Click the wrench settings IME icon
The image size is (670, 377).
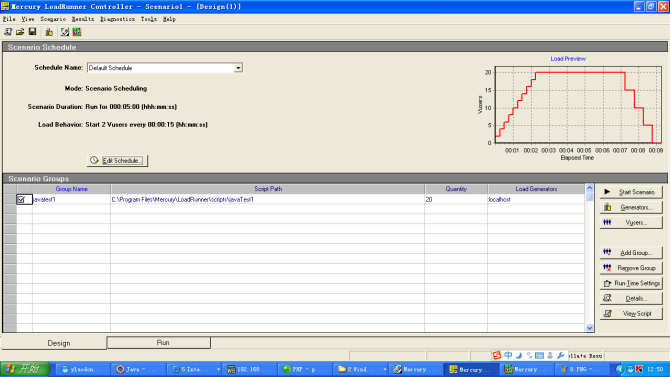(x=561, y=355)
